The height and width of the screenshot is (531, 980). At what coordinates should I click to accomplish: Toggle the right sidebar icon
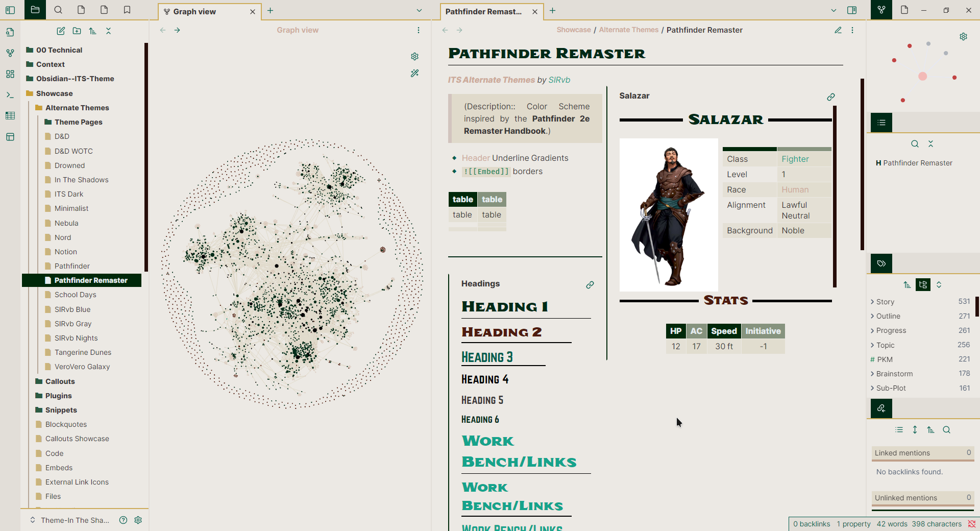[852, 10]
